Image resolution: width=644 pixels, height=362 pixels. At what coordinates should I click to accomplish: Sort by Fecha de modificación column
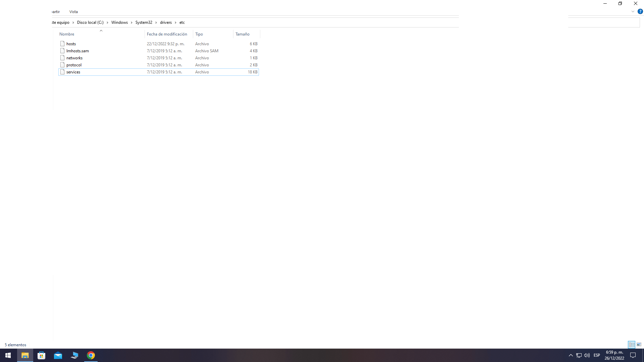click(x=167, y=34)
